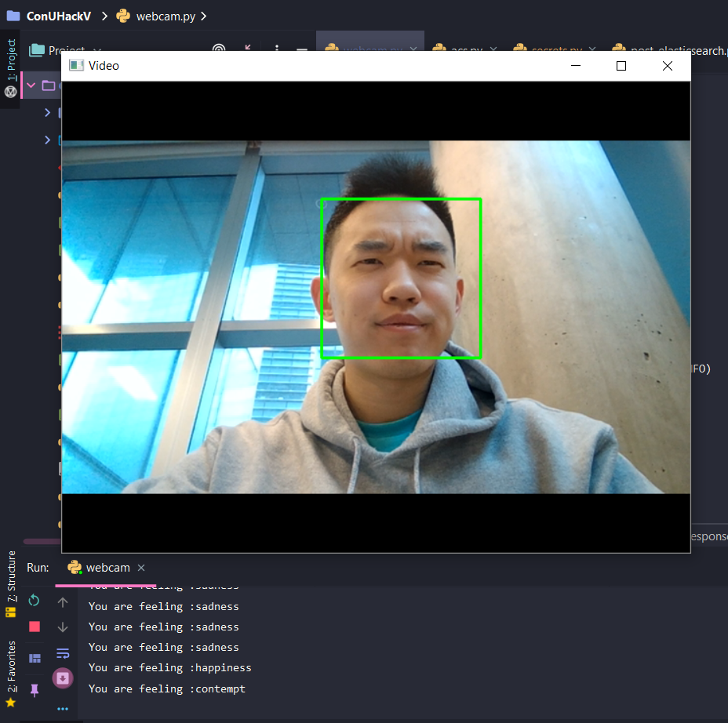Jump down the stack trace arrow
Screen dimensions: 728x723
[63, 627]
